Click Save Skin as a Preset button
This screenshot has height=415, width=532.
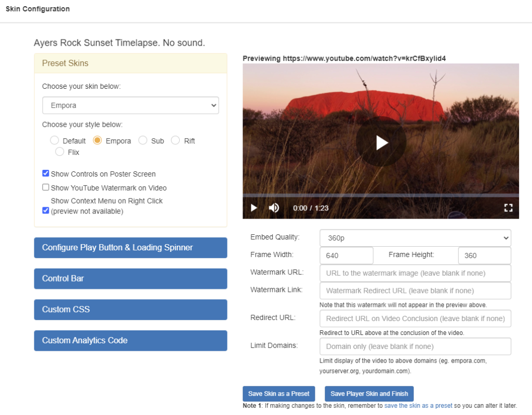[278, 394]
